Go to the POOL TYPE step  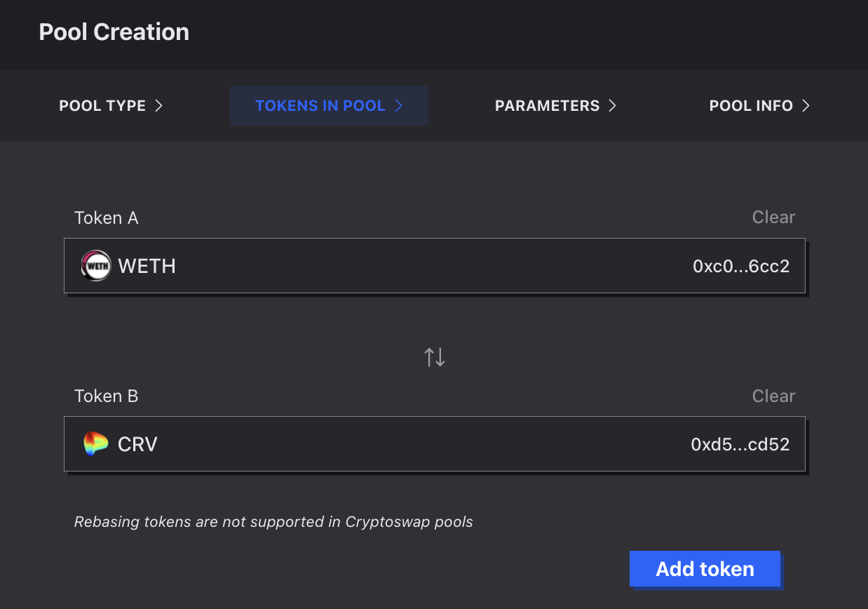coord(103,106)
